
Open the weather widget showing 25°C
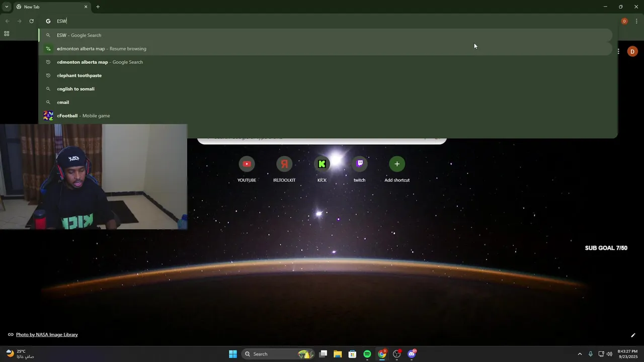coord(20,354)
